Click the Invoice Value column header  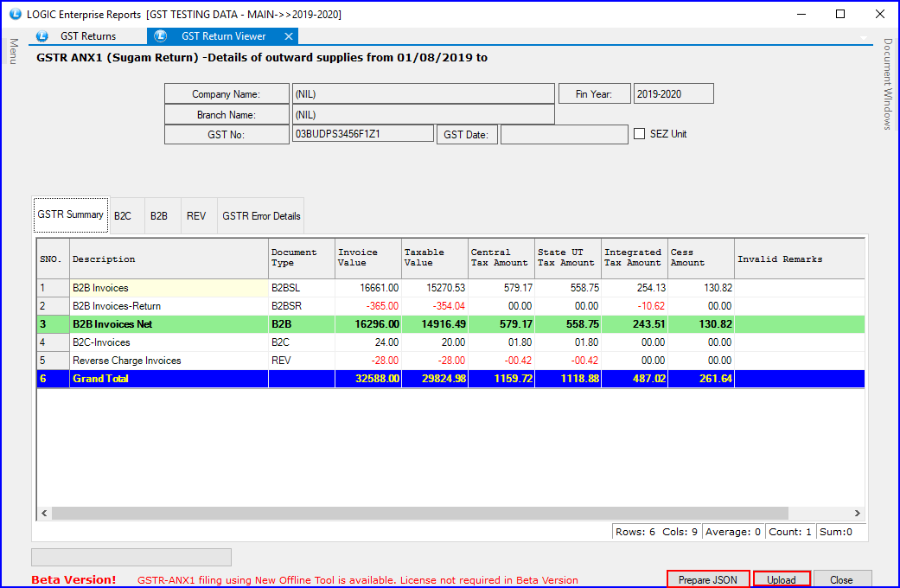tap(368, 259)
